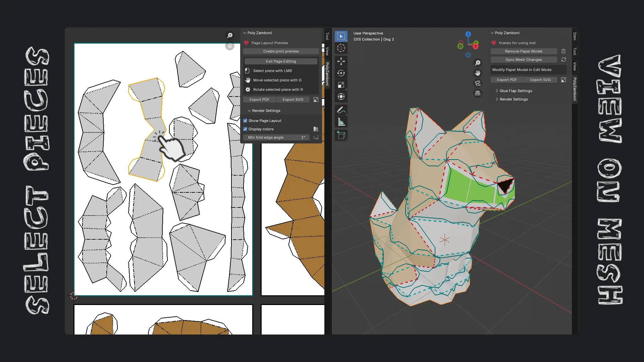Click Remove Paper Model button
This screenshot has width=644, height=362.
click(524, 51)
